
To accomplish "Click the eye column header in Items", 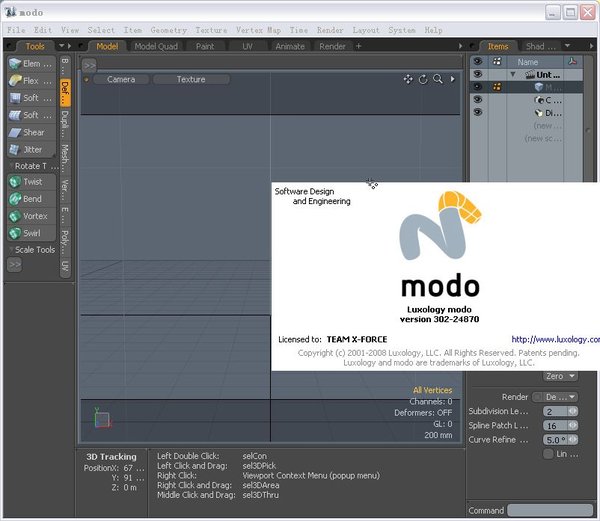I will pos(478,61).
